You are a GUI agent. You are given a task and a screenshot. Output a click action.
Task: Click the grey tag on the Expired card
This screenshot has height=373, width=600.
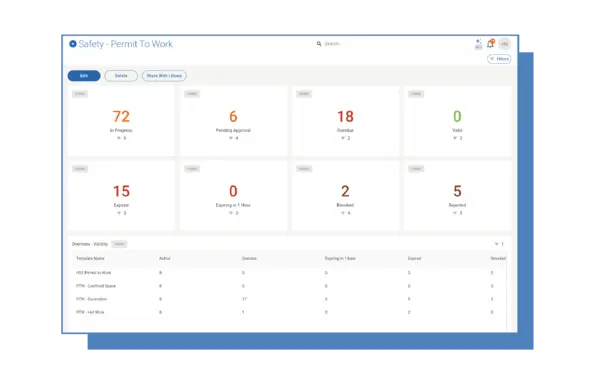coord(80,169)
